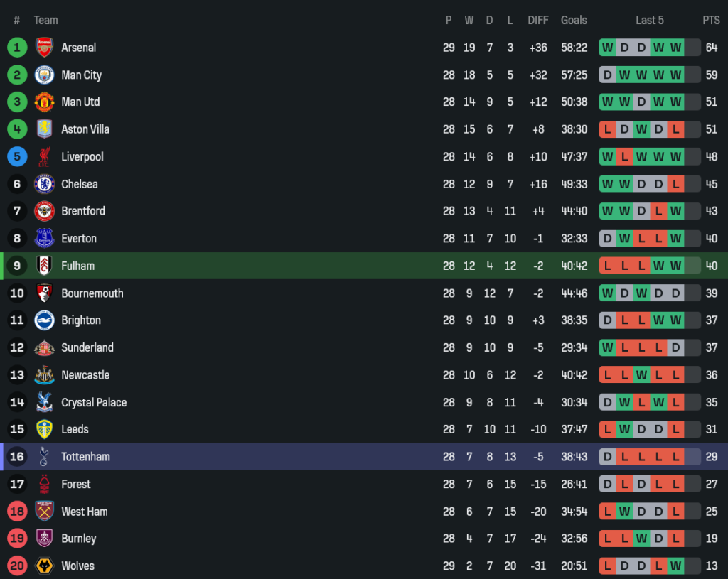Select the Liverpool club crest
The width and height of the screenshot is (728, 579).
[44, 156]
